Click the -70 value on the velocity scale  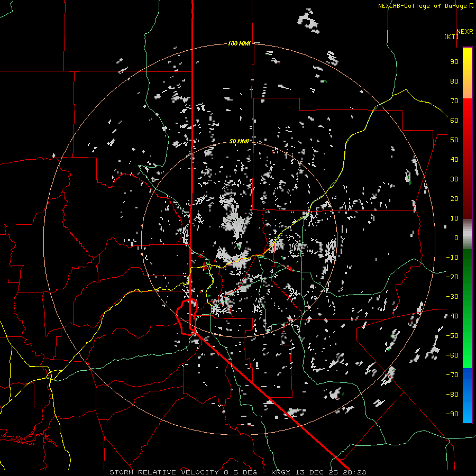click(x=452, y=375)
